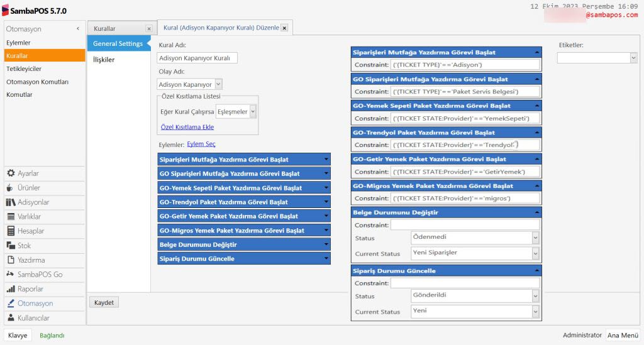Click the Kaydet button
Image resolution: width=644 pixels, height=345 pixels.
(x=104, y=302)
